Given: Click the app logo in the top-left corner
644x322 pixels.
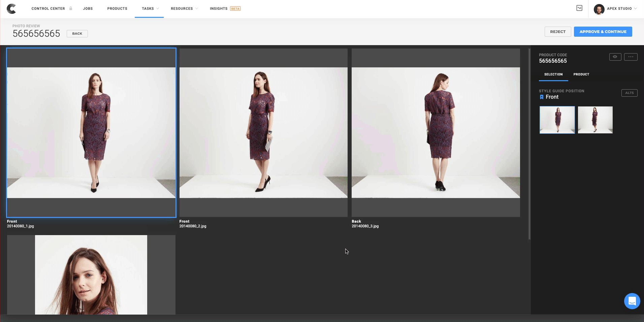Looking at the screenshot, I should pos(11,9).
